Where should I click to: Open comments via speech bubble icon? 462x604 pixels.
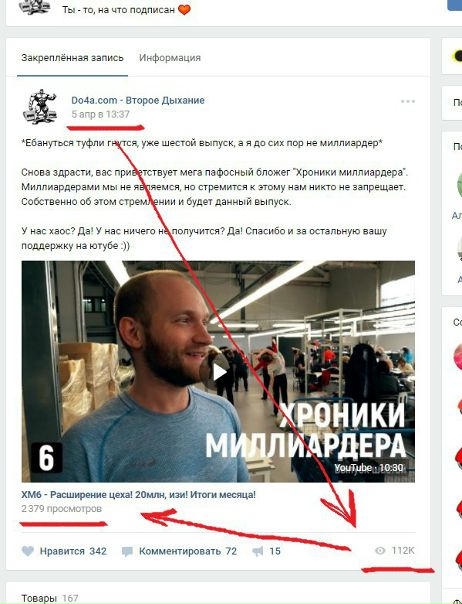(x=127, y=552)
